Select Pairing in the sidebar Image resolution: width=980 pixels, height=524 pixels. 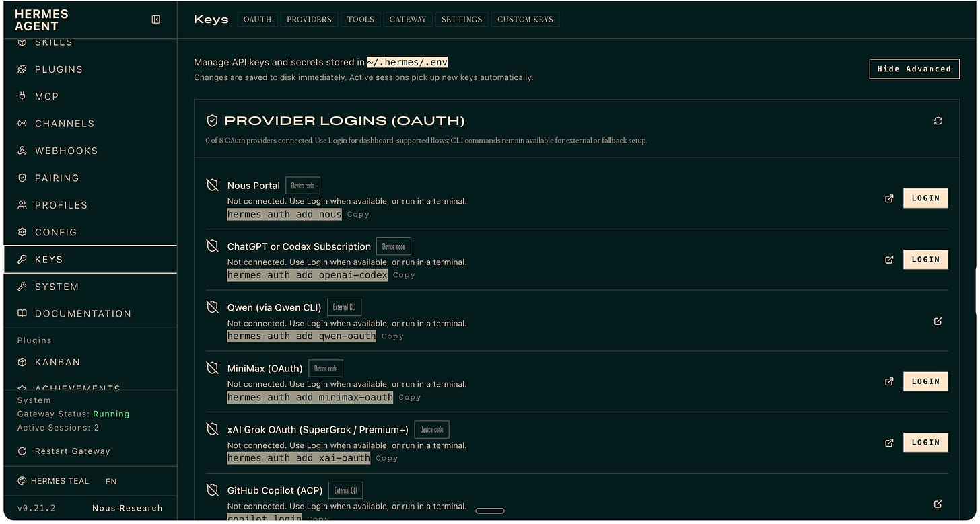pos(91,178)
